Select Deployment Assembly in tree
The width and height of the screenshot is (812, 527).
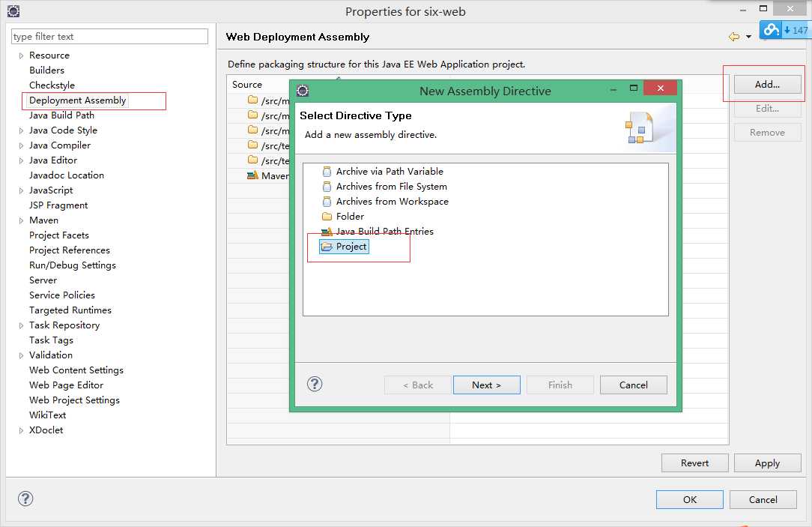point(77,100)
